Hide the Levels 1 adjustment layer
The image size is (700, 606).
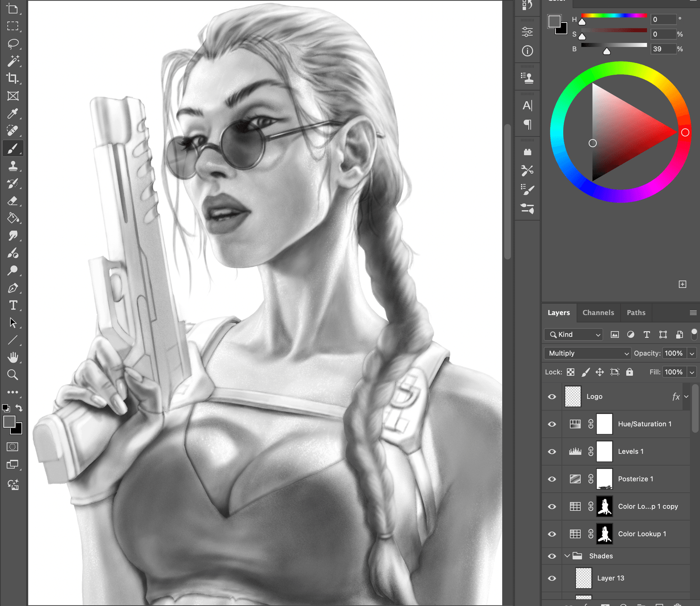pos(552,452)
